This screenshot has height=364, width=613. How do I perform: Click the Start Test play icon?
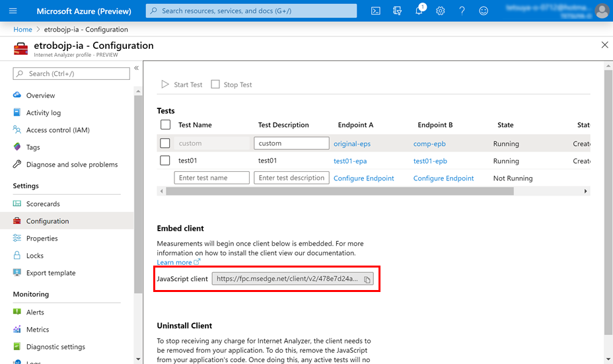165,85
